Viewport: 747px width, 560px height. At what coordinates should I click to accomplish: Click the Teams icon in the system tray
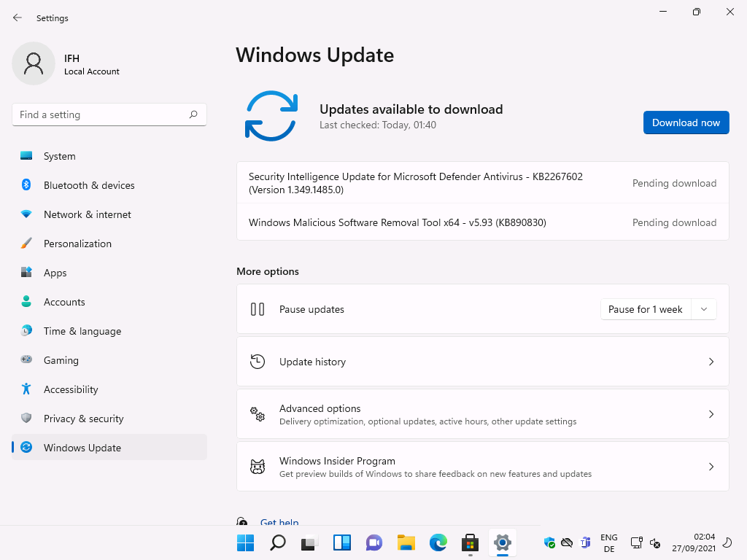point(585,542)
